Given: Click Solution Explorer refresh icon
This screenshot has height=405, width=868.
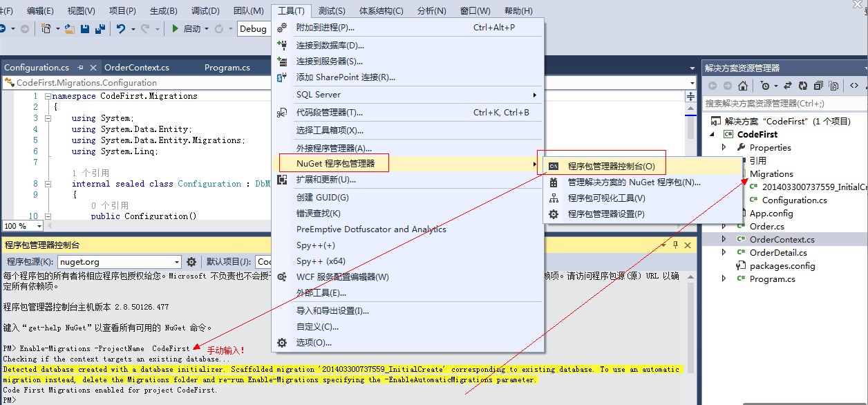Looking at the screenshot, I should pyautogui.click(x=803, y=86).
